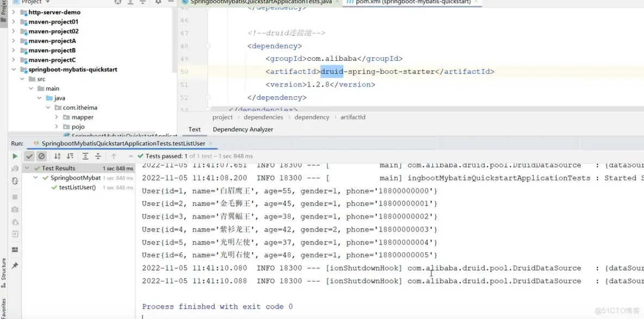Toggle the Project tool window sidebar tab
Screen dimensions: 644x319
click(4, 12)
